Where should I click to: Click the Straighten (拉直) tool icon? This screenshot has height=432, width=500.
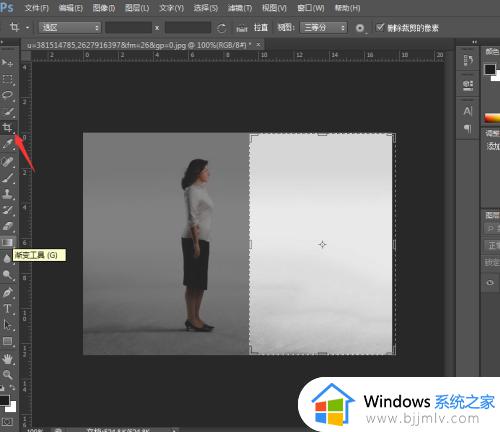tap(242, 28)
